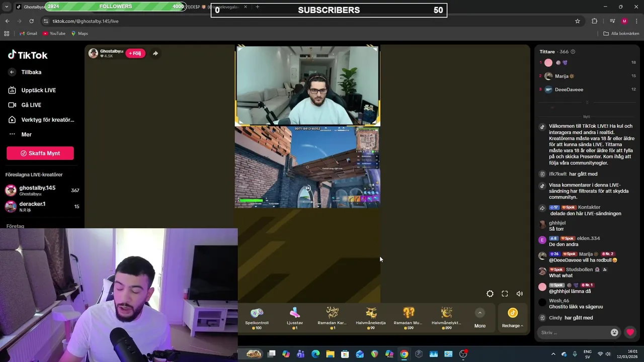Image resolution: width=644 pixels, height=362 pixels.
Task: Open the Apps grid in bookmarks bar
Action: 7,34
